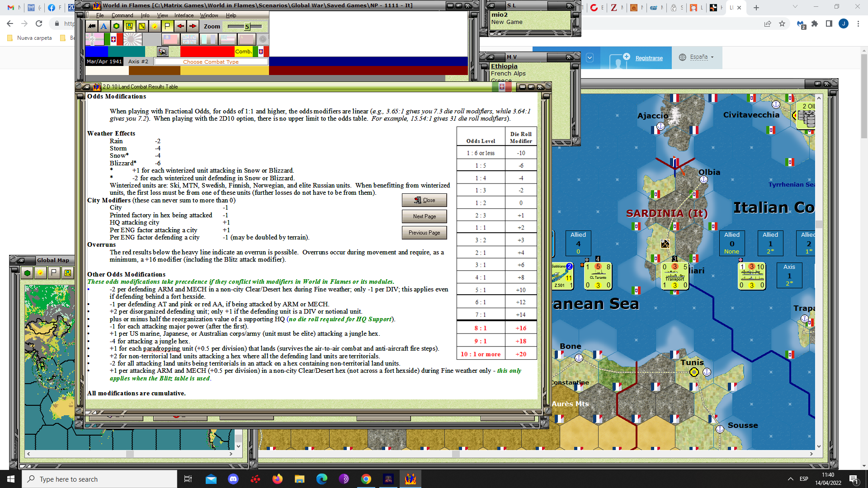
Task: Collapse the M V window with triangle button
Action: pos(491,57)
